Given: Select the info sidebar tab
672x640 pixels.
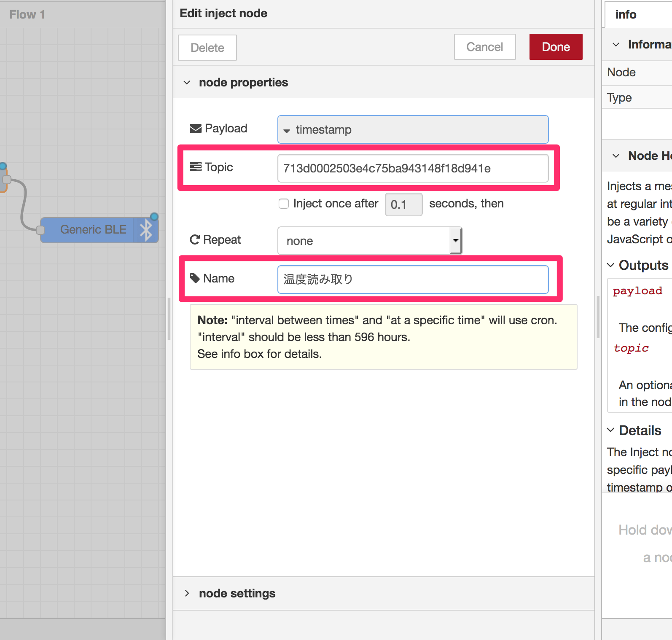Looking at the screenshot, I should 626,15.
